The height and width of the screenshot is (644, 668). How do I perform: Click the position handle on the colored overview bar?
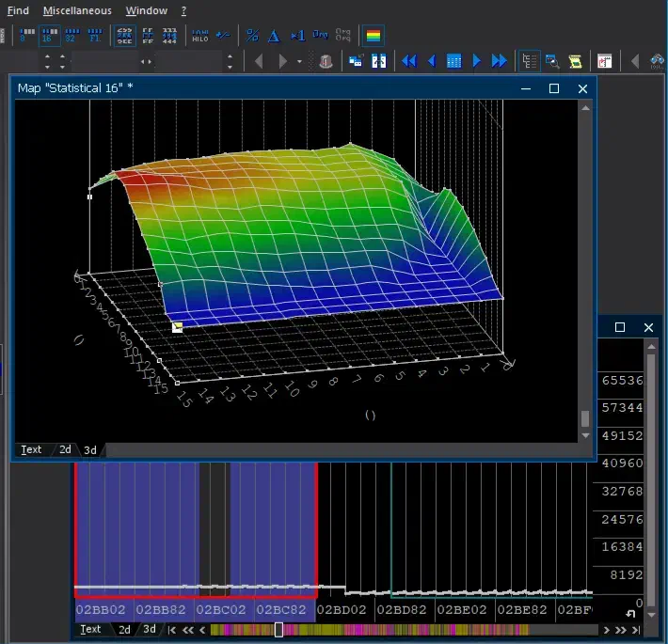[278, 630]
